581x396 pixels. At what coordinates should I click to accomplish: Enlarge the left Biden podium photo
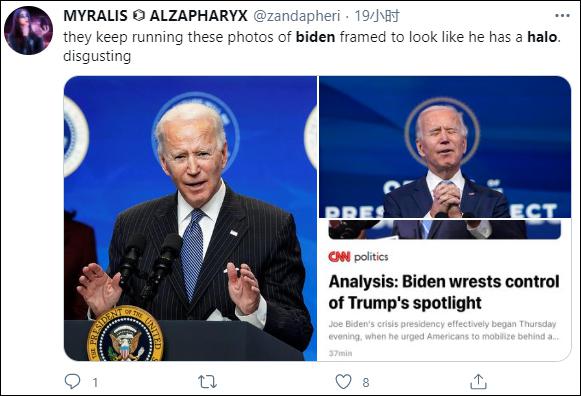tap(190, 219)
